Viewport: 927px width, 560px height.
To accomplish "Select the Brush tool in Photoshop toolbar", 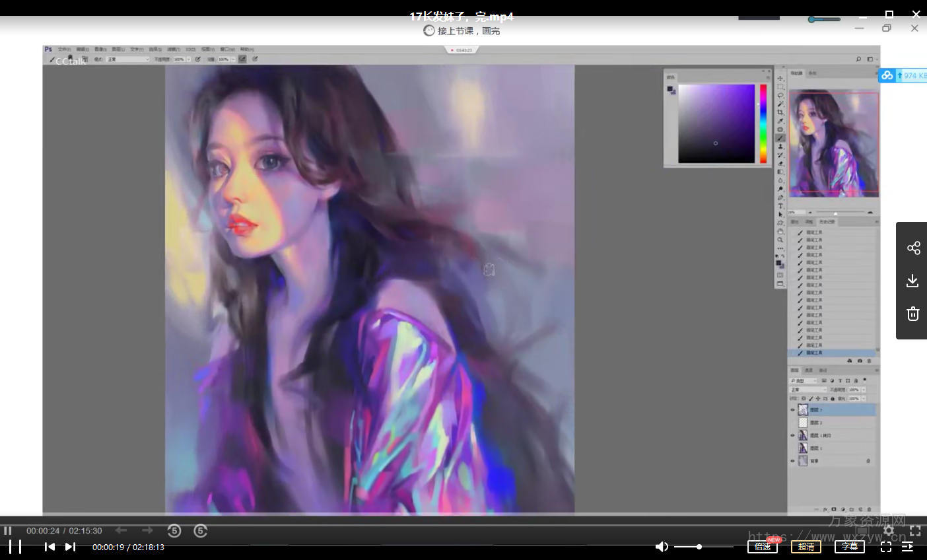I will click(x=780, y=138).
